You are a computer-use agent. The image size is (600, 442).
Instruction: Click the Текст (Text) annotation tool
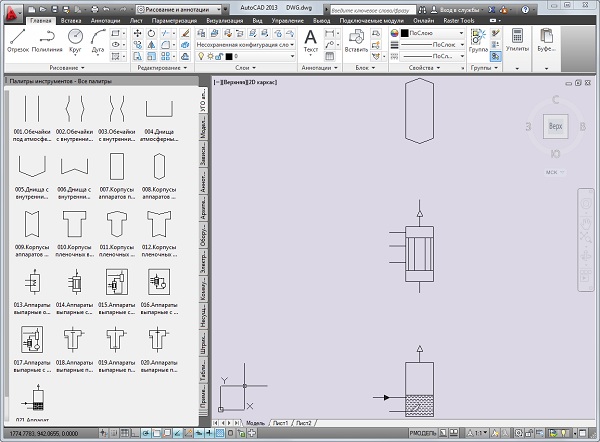(310, 40)
